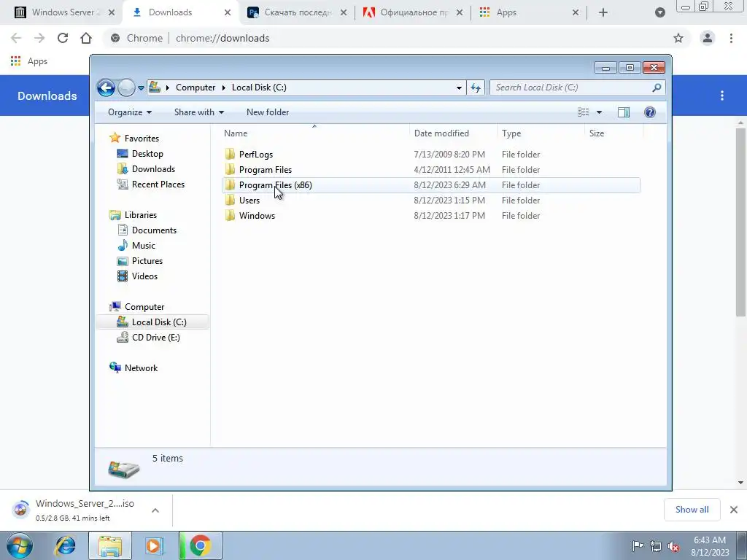The height and width of the screenshot is (560, 747).
Task: Click Computer in the navigation pane
Action: [x=144, y=307]
